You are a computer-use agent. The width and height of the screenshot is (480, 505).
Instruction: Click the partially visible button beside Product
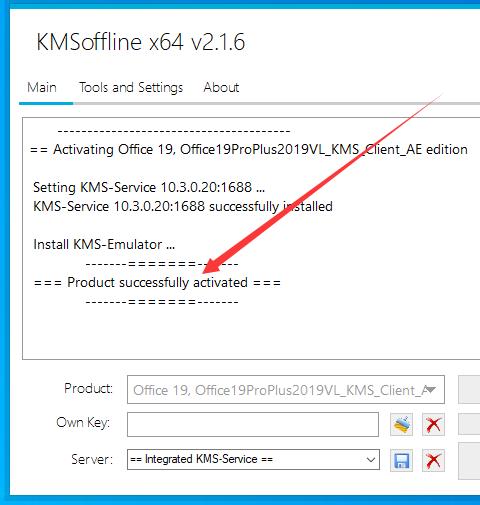pyautogui.click(x=469, y=390)
